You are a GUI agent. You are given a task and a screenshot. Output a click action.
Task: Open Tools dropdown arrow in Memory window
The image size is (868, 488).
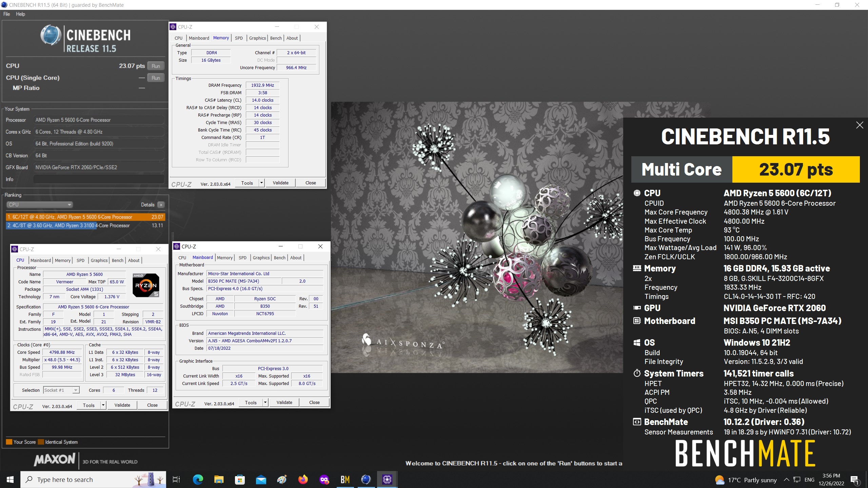(x=261, y=183)
